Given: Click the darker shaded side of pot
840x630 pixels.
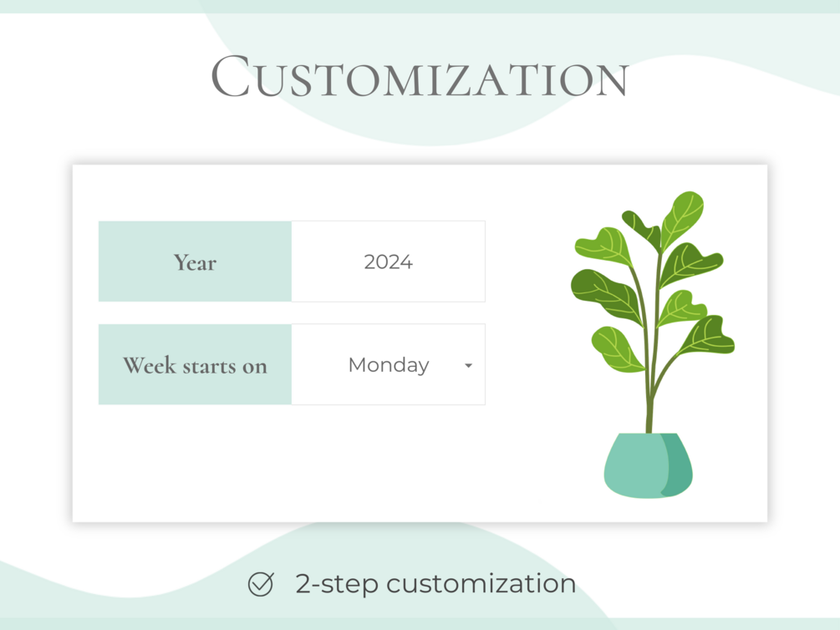Looking at the screenshot, I should coord(677,465).
